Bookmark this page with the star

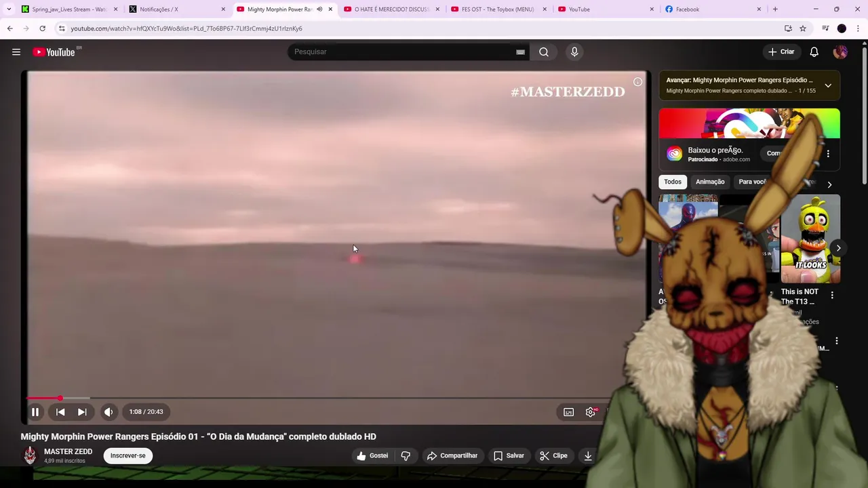click(x=803, y=28)
